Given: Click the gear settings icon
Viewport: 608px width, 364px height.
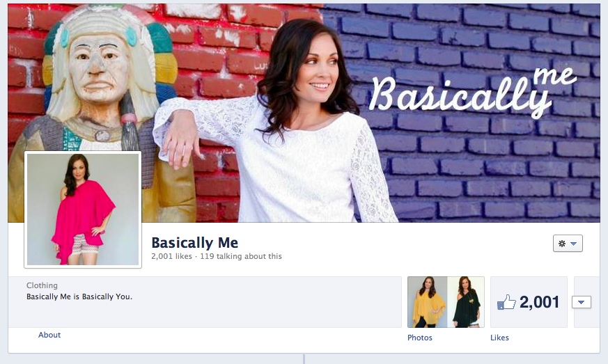Looking at the screenshot, I should click(x=562, y=244).
